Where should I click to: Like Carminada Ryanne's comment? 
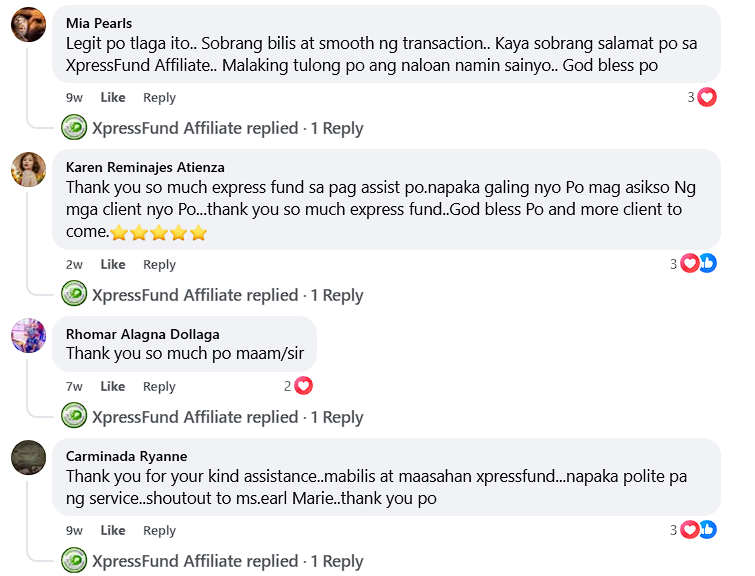tap(113, 530)
